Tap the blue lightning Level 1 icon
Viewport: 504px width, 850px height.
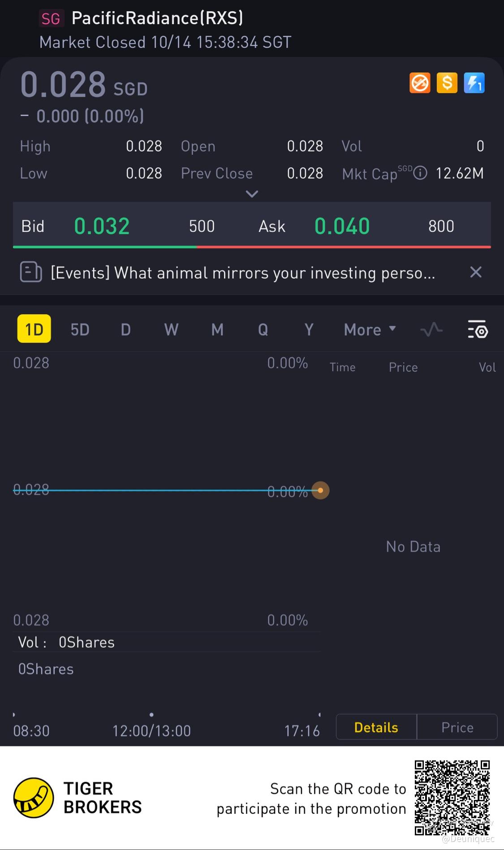474,83
